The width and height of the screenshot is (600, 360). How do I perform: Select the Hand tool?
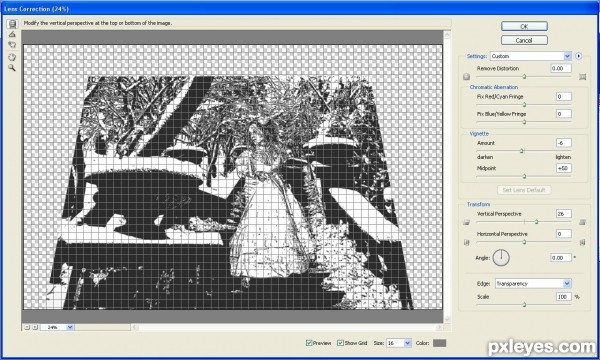12,57
